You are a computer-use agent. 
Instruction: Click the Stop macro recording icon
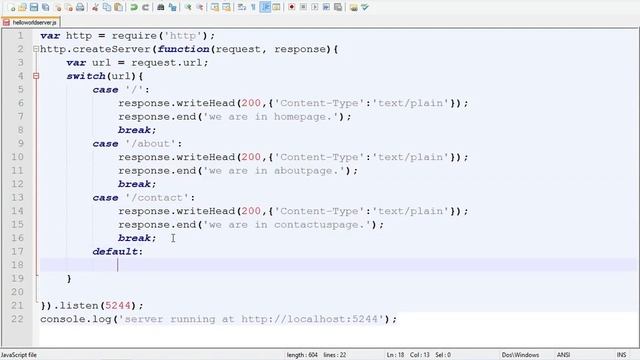(x=303, y=7)
